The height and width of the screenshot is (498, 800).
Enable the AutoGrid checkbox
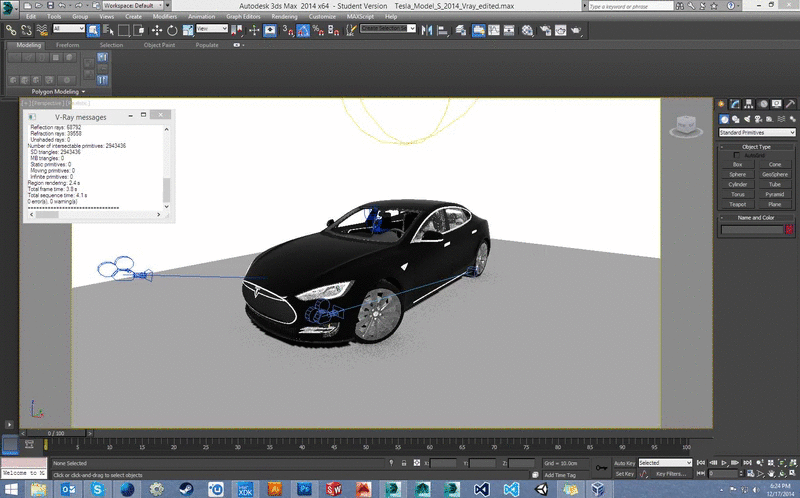point(736,155)
